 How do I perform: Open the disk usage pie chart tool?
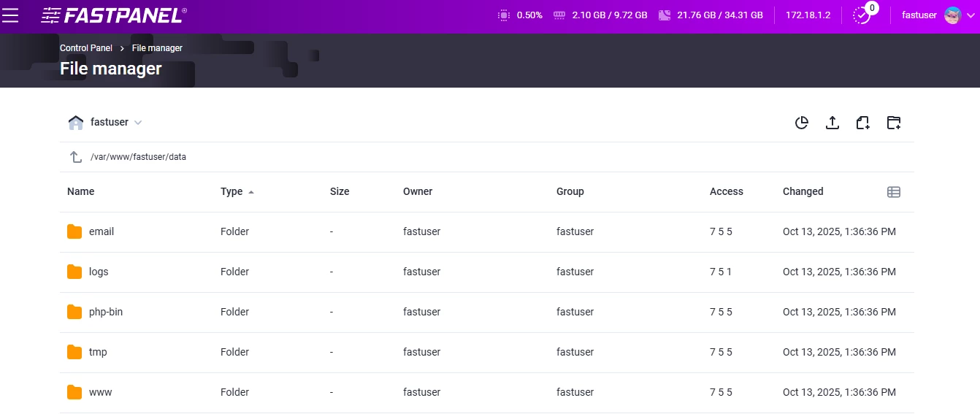tap(802, 123)
